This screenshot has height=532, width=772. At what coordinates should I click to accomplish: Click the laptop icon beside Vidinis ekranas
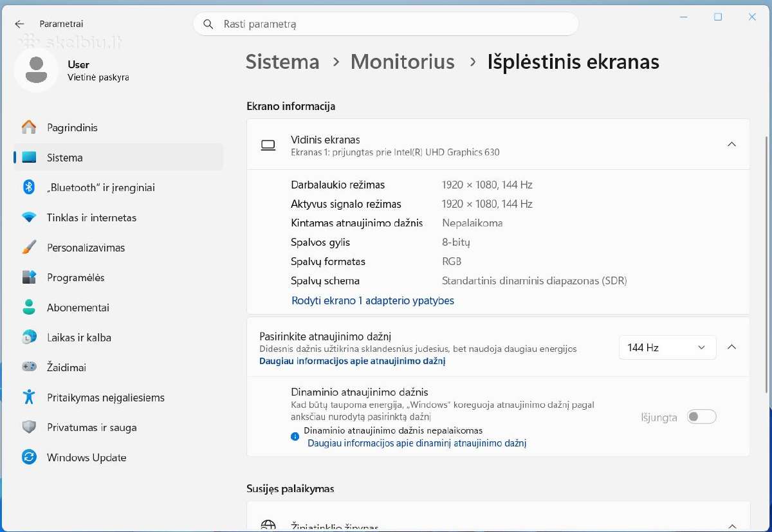[268, 145]
